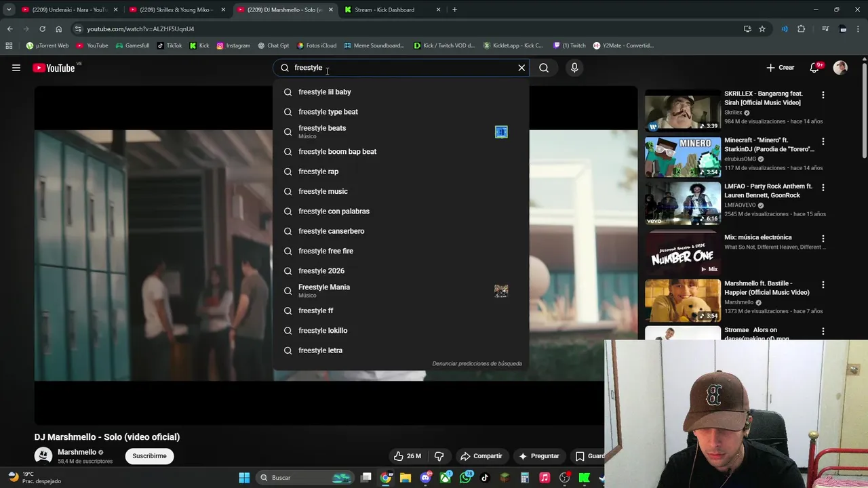Screen dimensions: 868x488
Task: Click the Compartir share button
Action: 481,456
